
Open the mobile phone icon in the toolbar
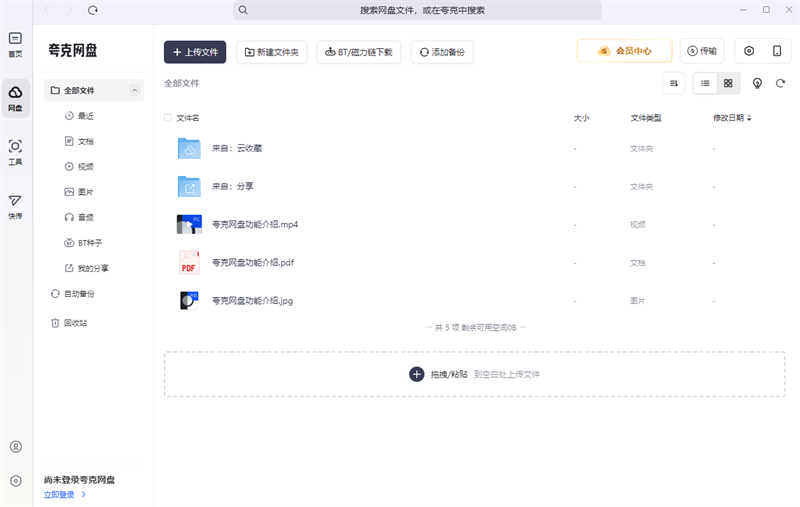(x=777, y=51)
